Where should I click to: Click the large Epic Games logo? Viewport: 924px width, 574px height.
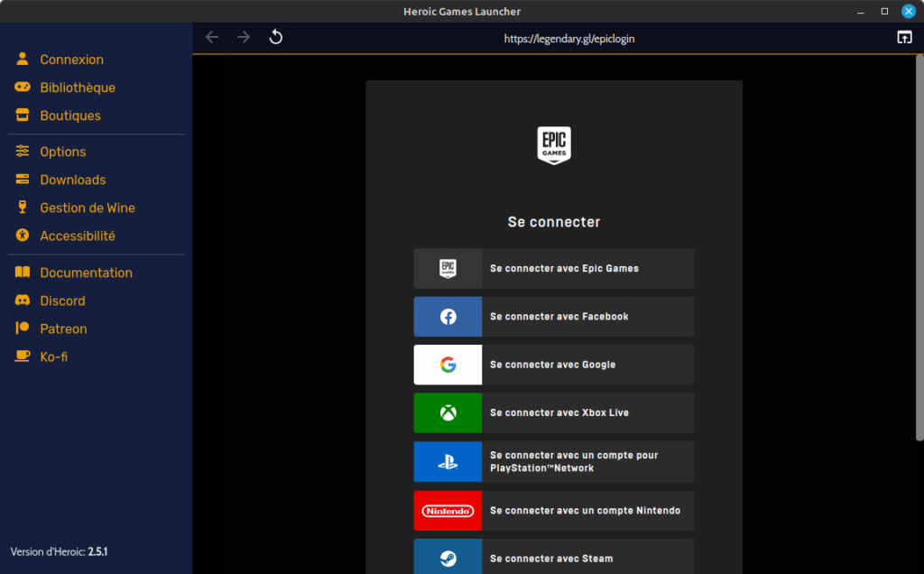pyautogui.click(x=554, y=145)
